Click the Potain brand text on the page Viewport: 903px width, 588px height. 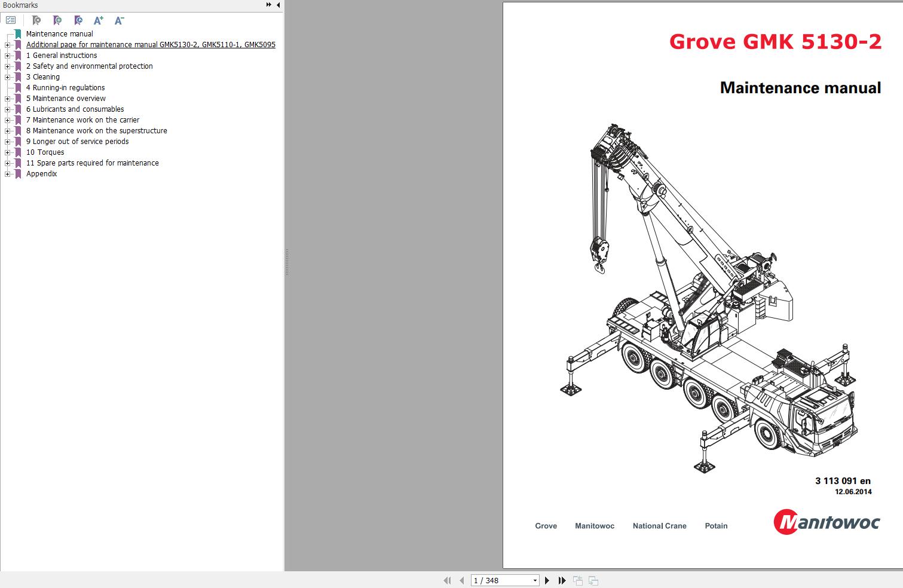pyautogui.click(x=716, y=526)
